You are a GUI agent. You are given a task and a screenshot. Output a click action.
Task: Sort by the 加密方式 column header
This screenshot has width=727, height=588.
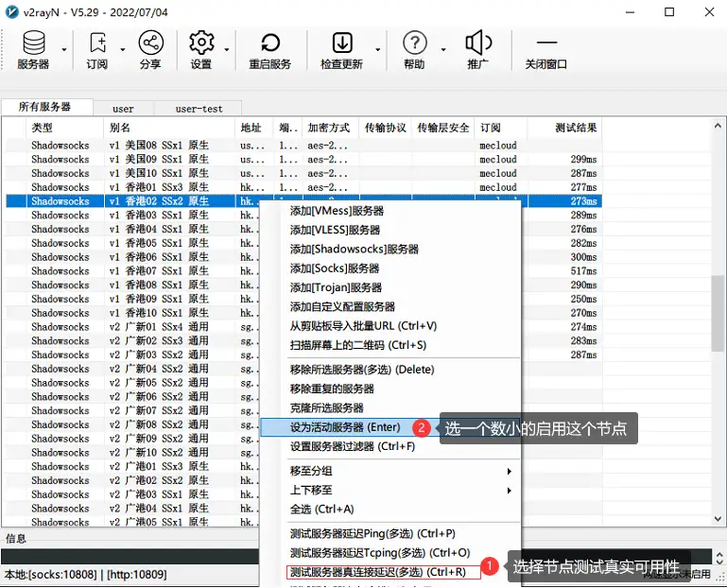click(x=331, y=128)
